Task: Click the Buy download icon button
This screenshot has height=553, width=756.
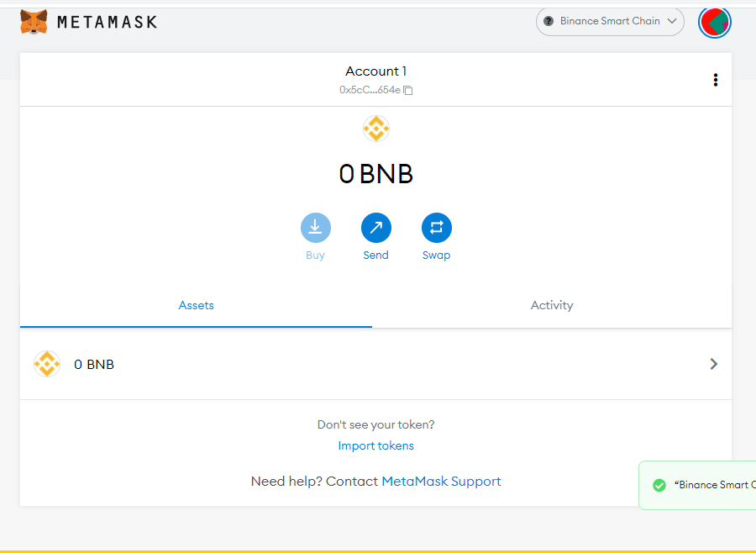Action: click(x=315, y=227)
